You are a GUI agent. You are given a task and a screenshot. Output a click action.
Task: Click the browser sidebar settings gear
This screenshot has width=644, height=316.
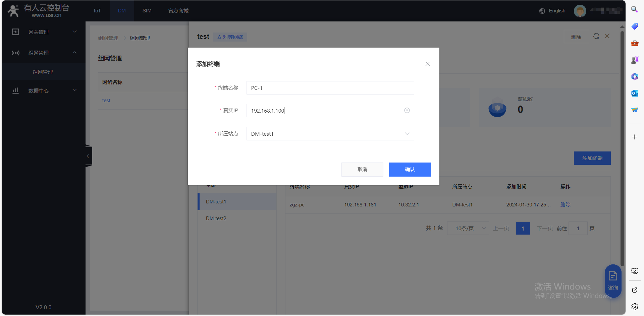tap(634, 307)
